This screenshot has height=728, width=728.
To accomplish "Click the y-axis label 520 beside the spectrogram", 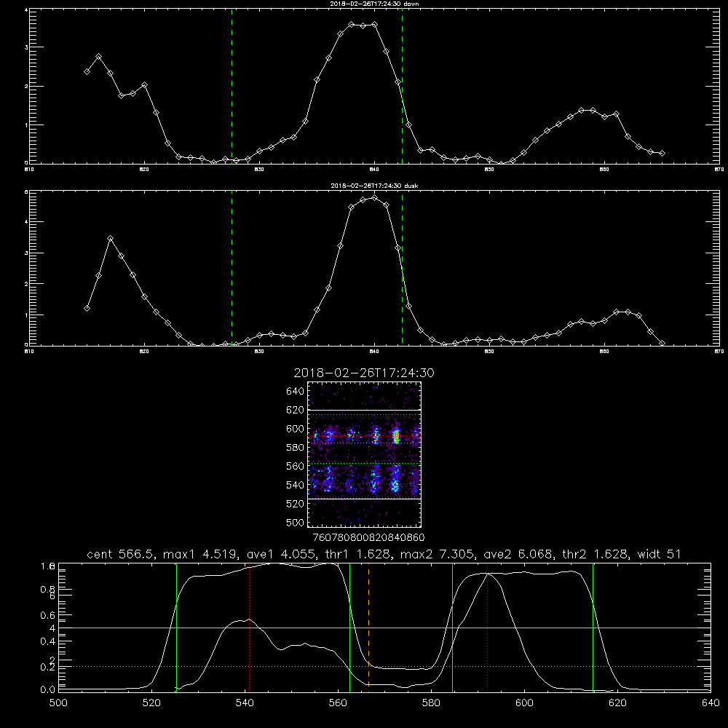I will coord(296,504).
